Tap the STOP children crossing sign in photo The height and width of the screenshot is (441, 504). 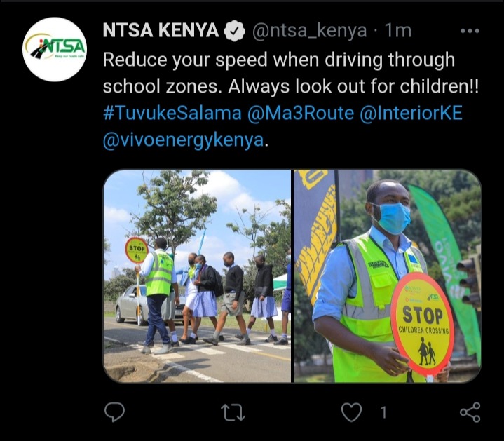[423, 324]
